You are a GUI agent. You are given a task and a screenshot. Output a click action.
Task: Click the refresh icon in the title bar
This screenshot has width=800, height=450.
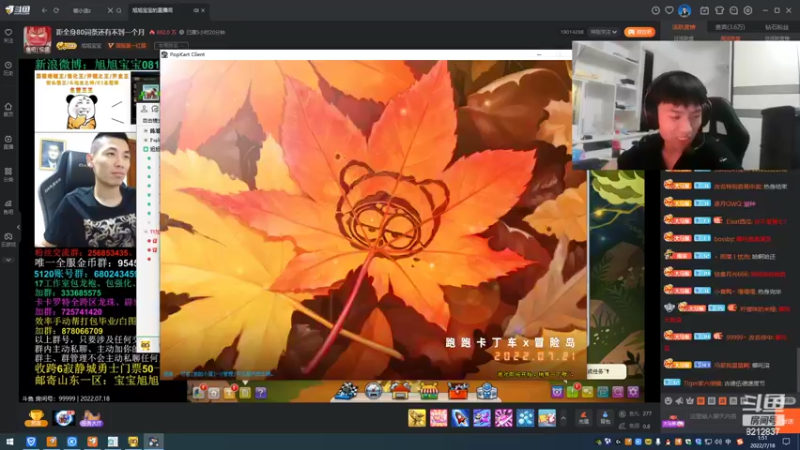56,10
